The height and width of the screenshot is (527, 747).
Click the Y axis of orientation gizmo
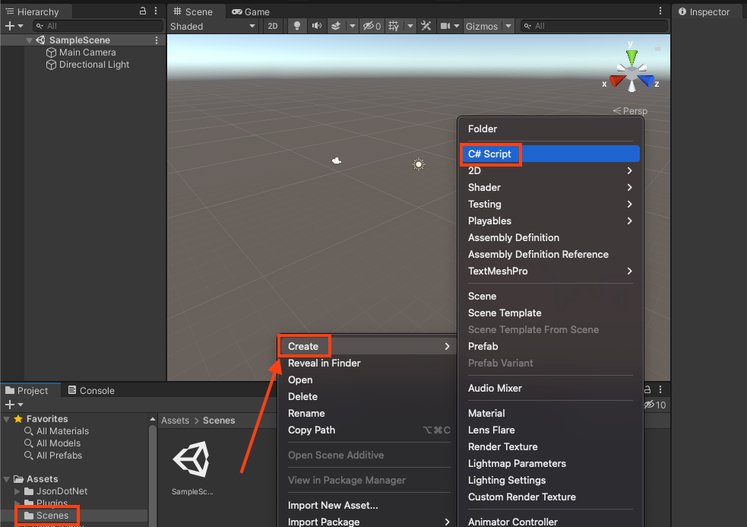pos(631,56)
